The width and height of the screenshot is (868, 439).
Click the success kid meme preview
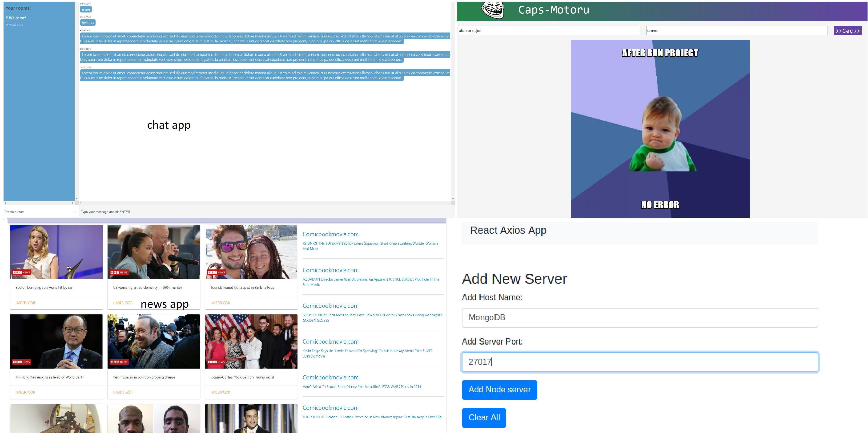[x=660, y=128]
